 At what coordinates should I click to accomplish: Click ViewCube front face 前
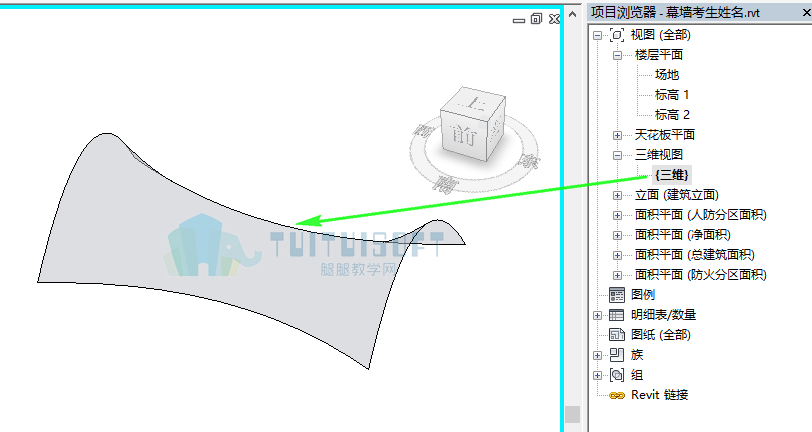465,135
